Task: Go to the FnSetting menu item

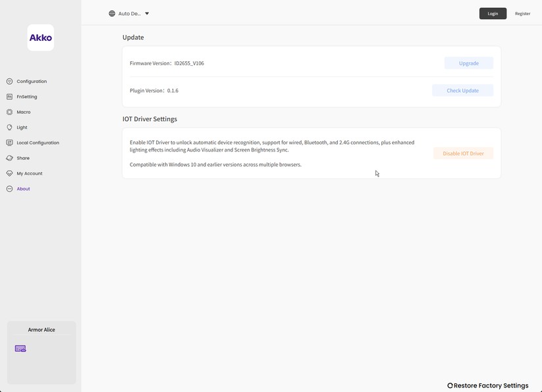Action: click(27, 97)
